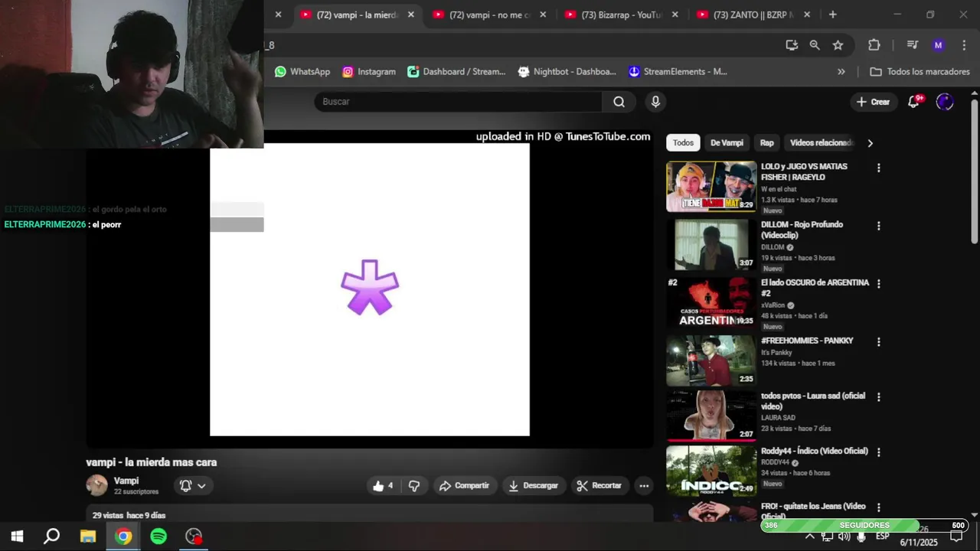Expand hidden bookmarks chevron
This screenshot has height=551, width=980.
(x=841, y=71)
